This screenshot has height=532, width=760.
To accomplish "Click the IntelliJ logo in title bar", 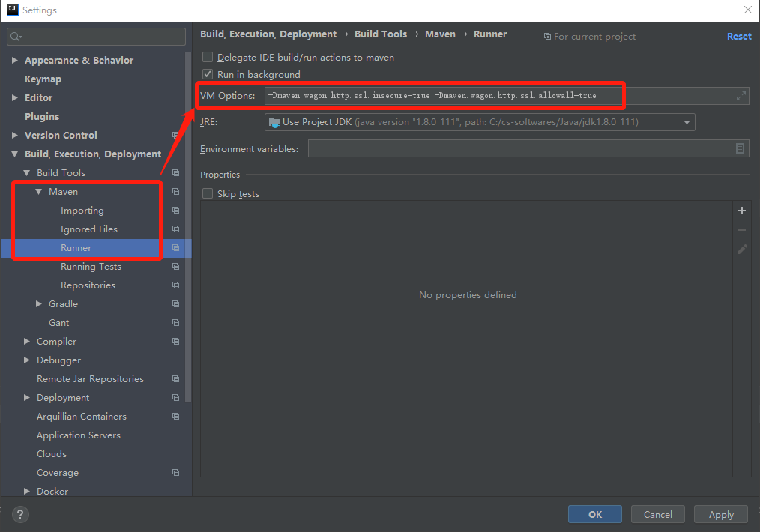I will pos(12,10).
